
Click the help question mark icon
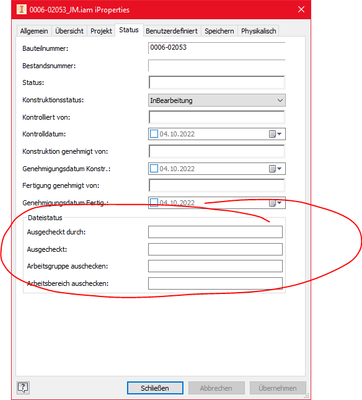click(x=23, y=387)
